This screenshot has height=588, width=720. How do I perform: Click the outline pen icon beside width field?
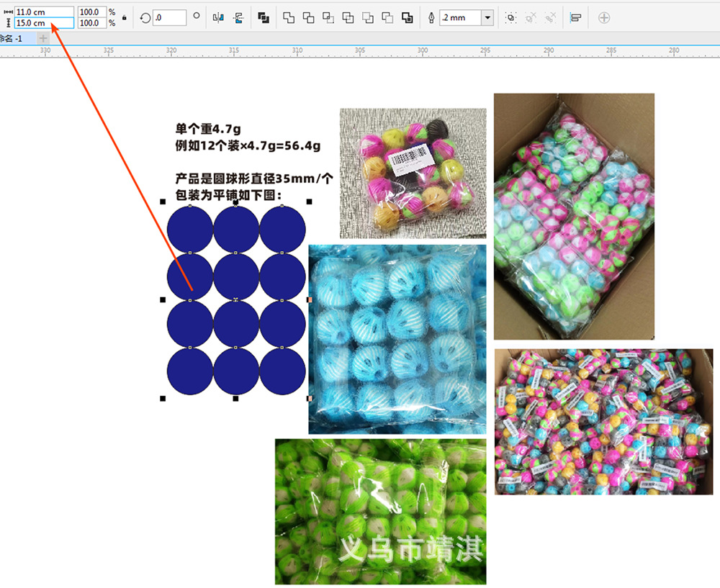432,17
